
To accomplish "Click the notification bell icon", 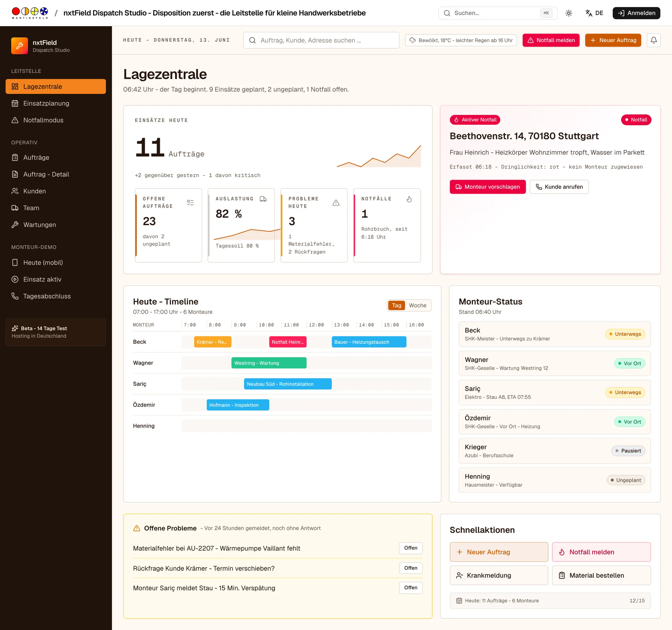I will coord(653,40).
